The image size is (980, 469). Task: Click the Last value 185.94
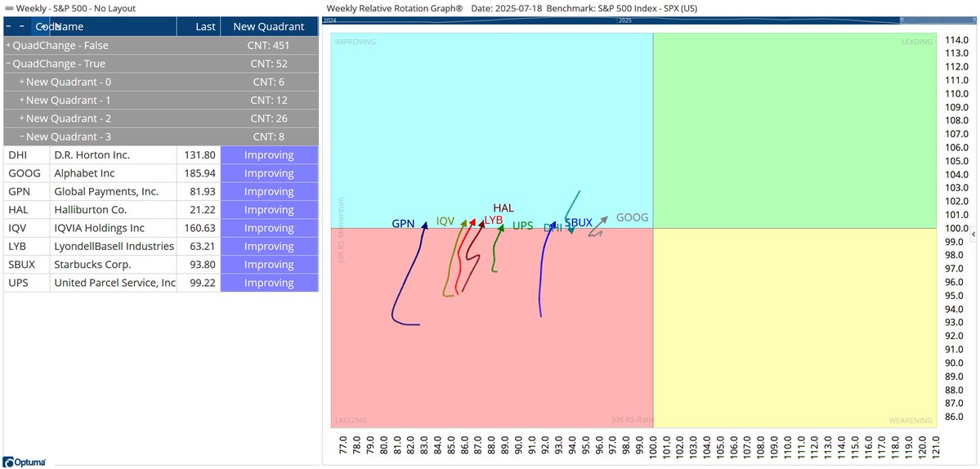pos(200,173)
